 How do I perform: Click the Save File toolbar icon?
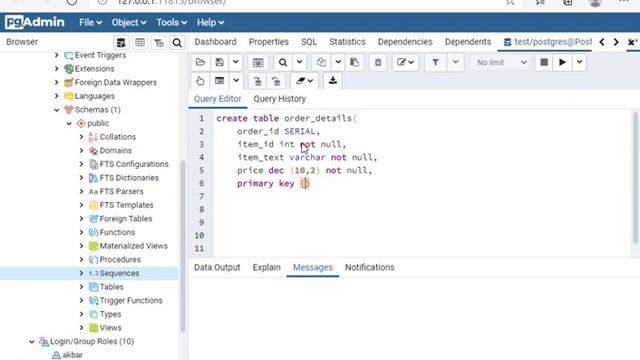220,62
